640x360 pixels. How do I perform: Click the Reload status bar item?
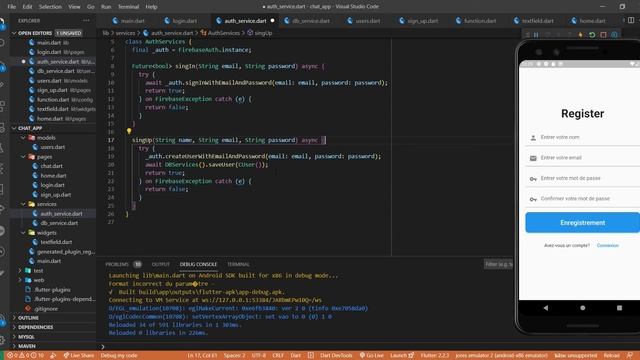(611, 356)
